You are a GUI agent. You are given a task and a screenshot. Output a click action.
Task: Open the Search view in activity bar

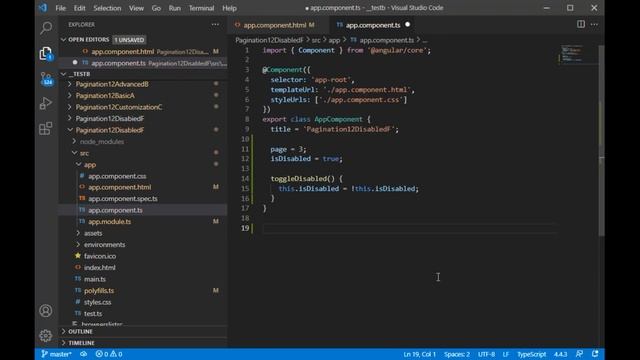click(x=46, y=28)
